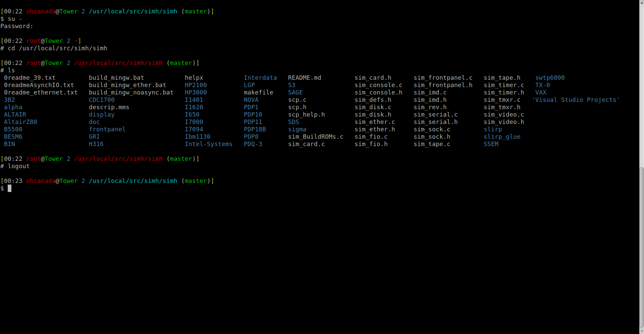
Task: Select the slirp_glue directory name
Action: [502, 137]
